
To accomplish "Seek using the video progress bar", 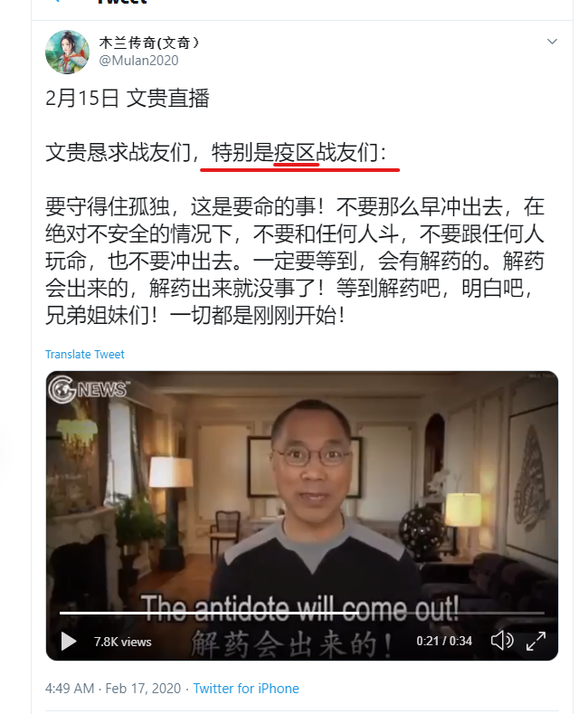I will pyautogui.click(x=302, y=613).
